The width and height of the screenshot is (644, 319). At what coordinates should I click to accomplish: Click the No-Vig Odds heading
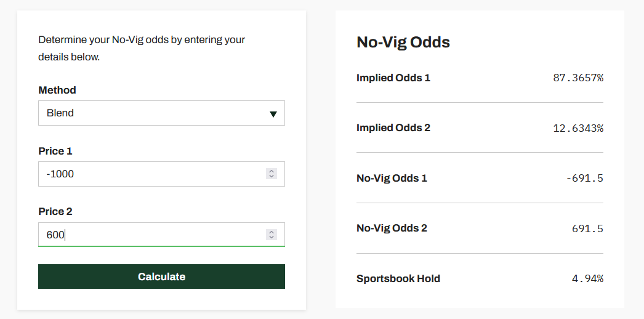click(403, 42)
